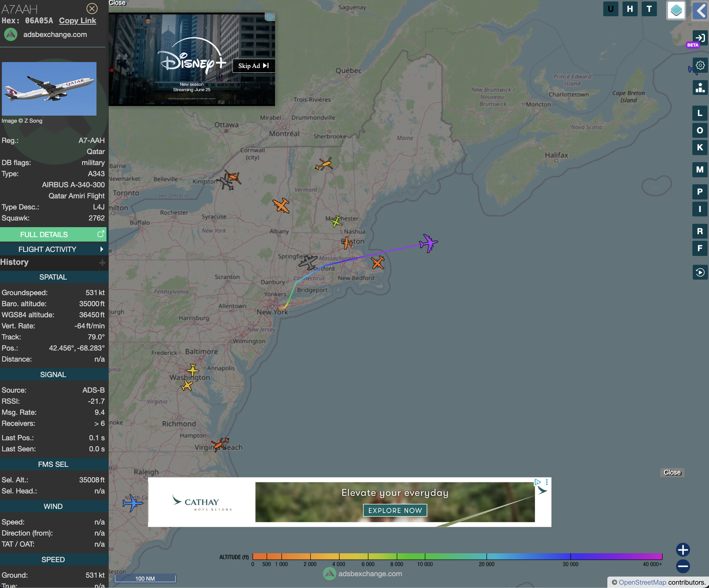Toggle the P persistence button
The image size is (709, 588).
click(x=700, y=192)
